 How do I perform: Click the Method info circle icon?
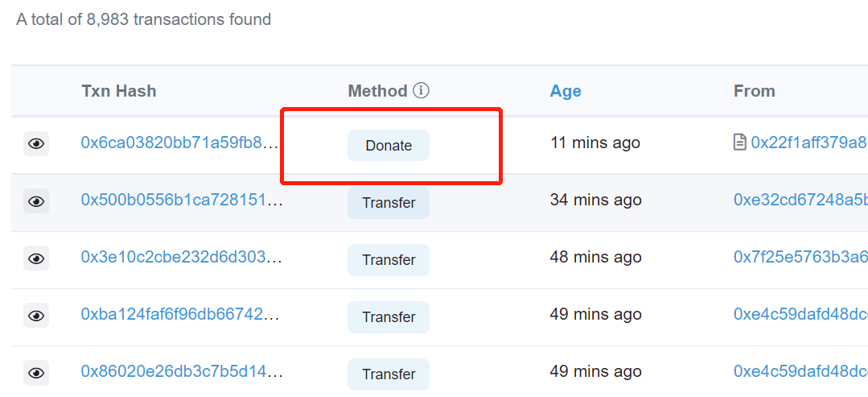pyautogui.click(x=422, y=90)
